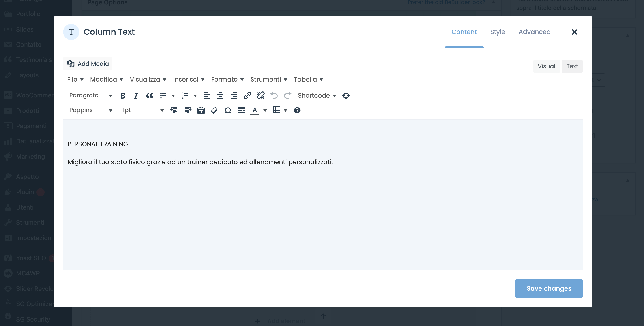Open the special character omega tool
The image size is (644, 326).
coord(228,110)
